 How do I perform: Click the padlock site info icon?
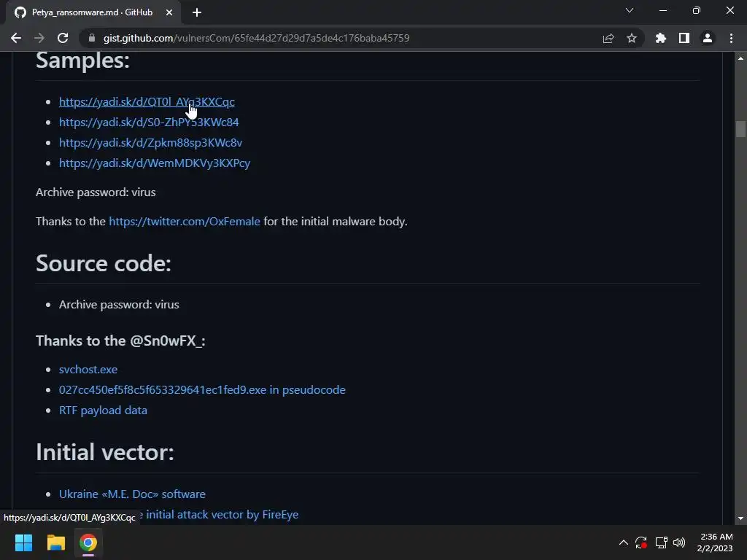coord(92,38)
